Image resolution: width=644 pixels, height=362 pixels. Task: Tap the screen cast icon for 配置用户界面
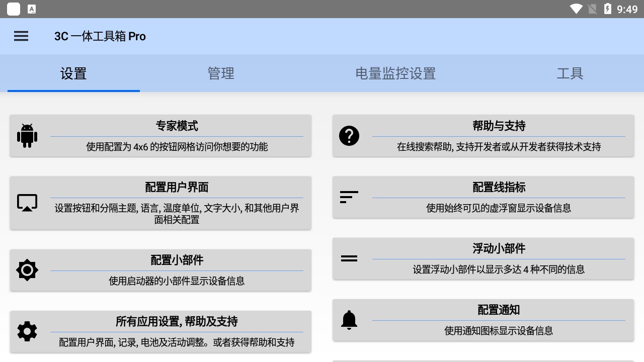27,203
